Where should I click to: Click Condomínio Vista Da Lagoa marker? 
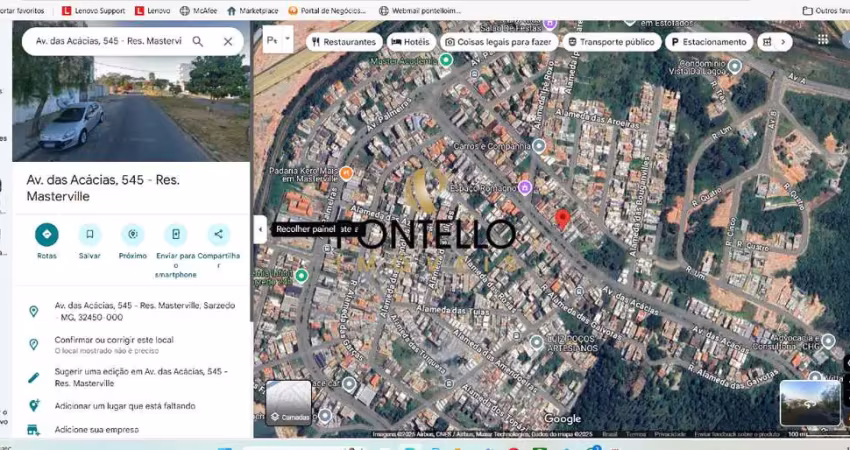tap(735, 66)
